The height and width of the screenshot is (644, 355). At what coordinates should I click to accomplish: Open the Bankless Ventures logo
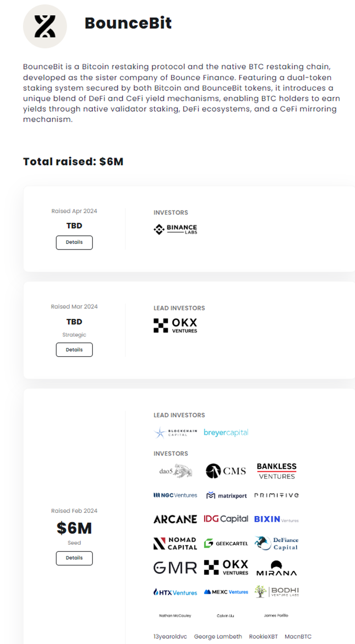click(x=277, y=471)
